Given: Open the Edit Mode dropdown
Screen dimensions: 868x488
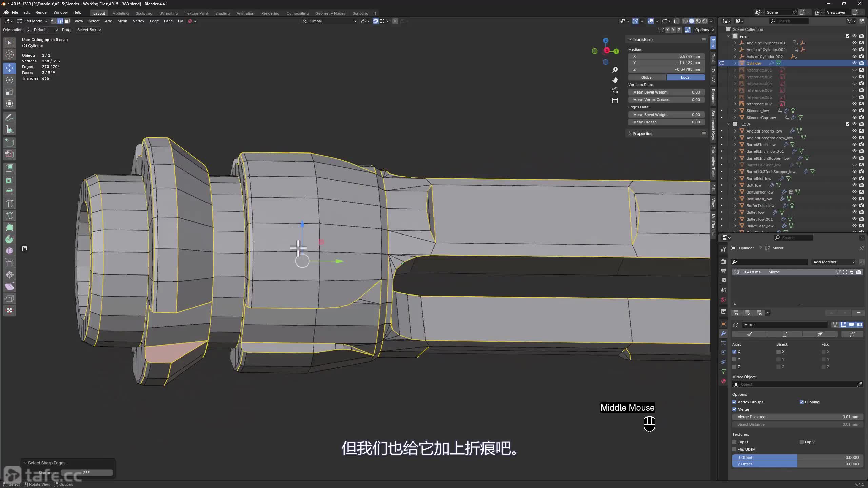Looking at the screenshot, I should (33, 21).
